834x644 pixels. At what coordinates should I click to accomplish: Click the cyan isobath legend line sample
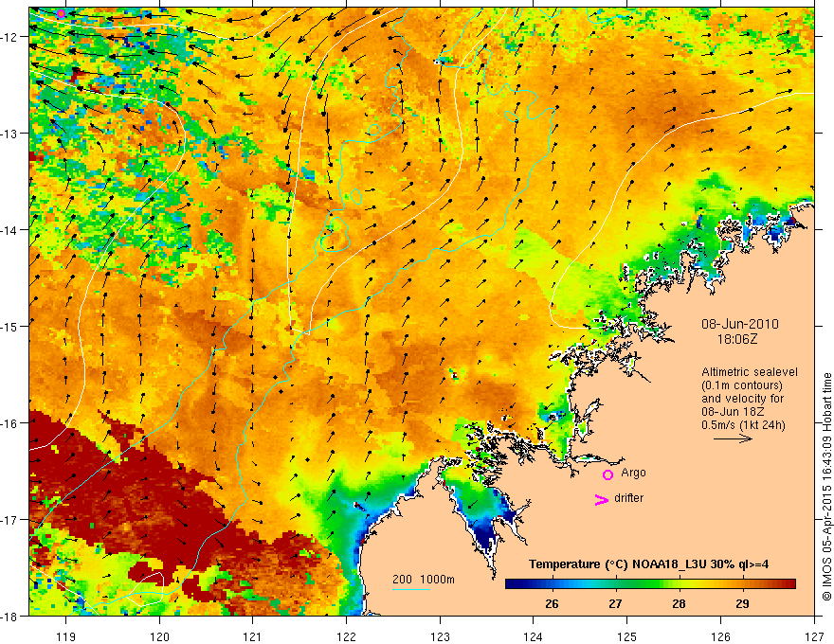[x=411, y=589]
